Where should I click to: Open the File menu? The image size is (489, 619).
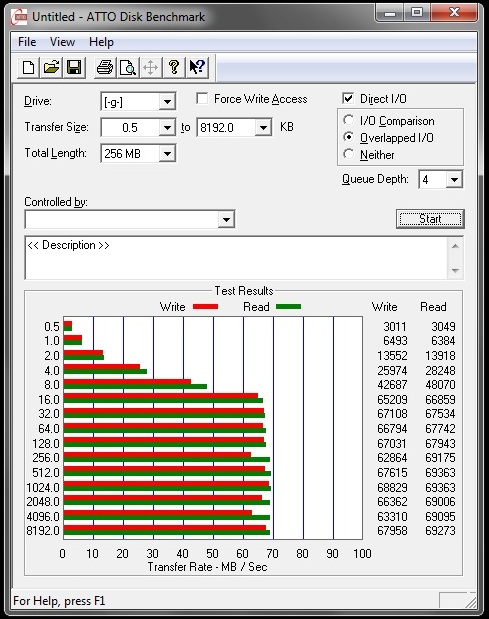point(27,42)
